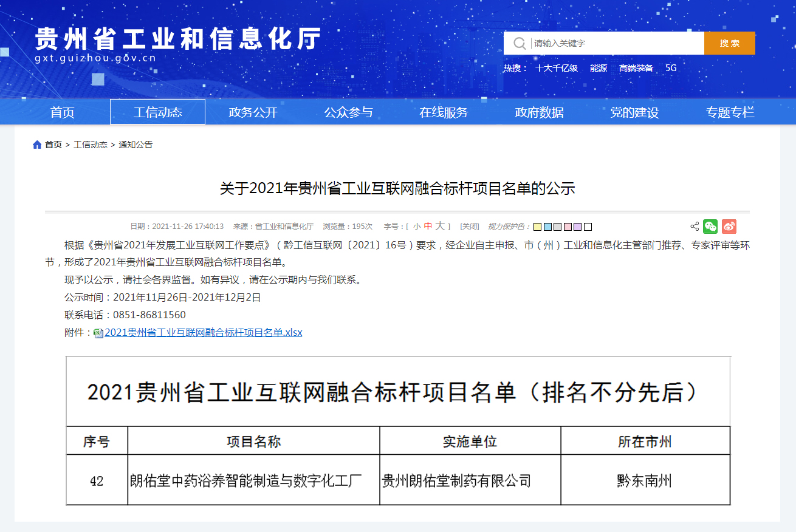
Task: Click the 十大千亿级 hot search link
Action: pyautogui.click(x=556, y=68)
